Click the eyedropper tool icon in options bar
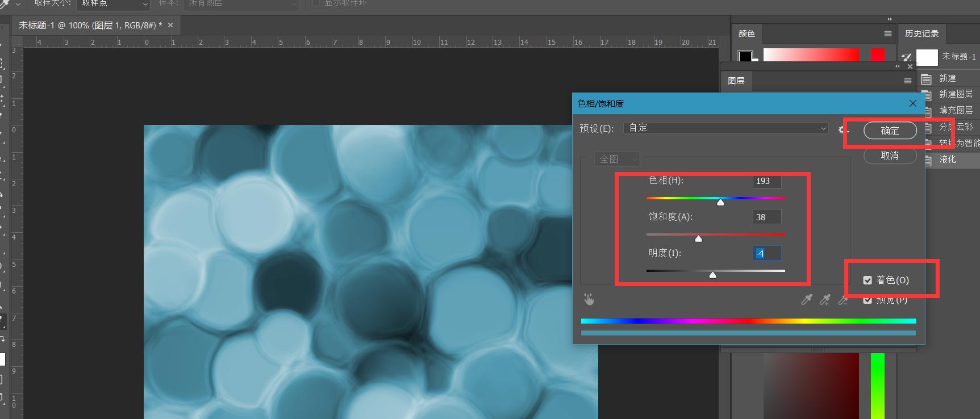Viewport: 980px width, 419px height. [5, 3]
